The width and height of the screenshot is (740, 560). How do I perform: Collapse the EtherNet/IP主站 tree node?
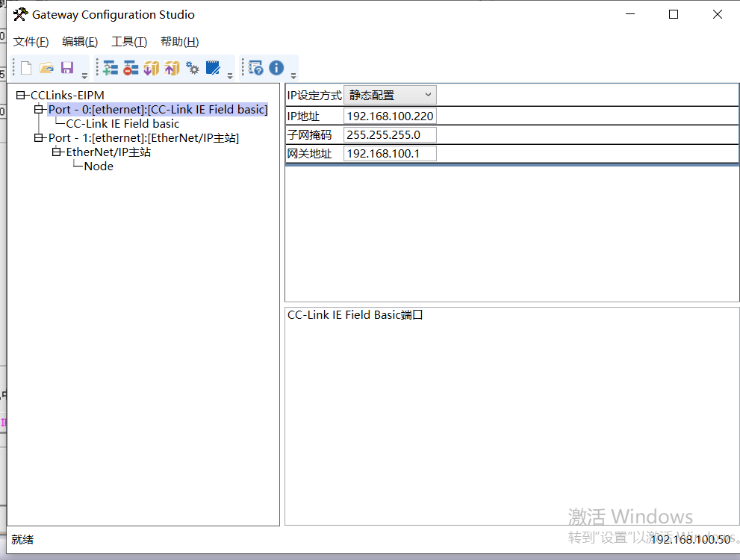(x=56, y=152)
